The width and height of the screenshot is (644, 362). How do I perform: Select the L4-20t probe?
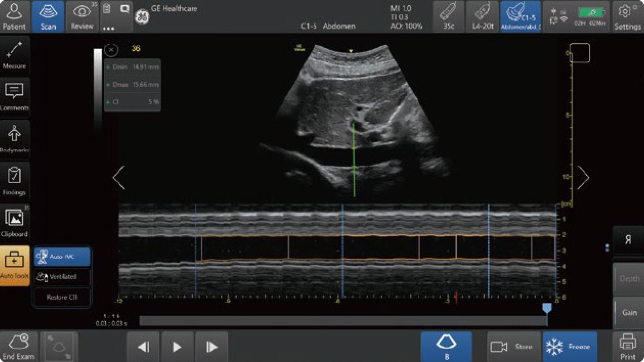click(482, 16)
